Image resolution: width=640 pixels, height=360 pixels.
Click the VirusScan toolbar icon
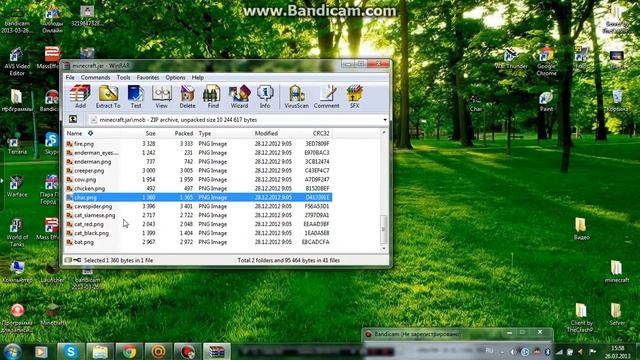297,97
